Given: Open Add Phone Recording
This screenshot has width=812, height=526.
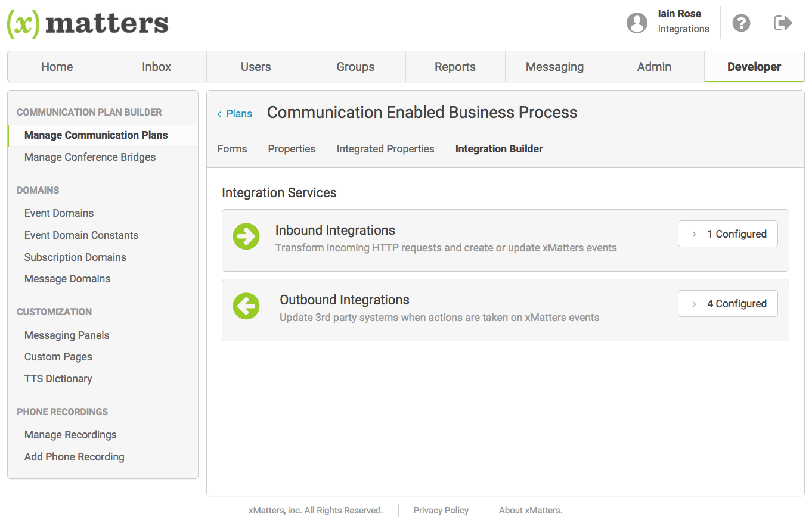Looking at the screenshot, I should point(75,457).
